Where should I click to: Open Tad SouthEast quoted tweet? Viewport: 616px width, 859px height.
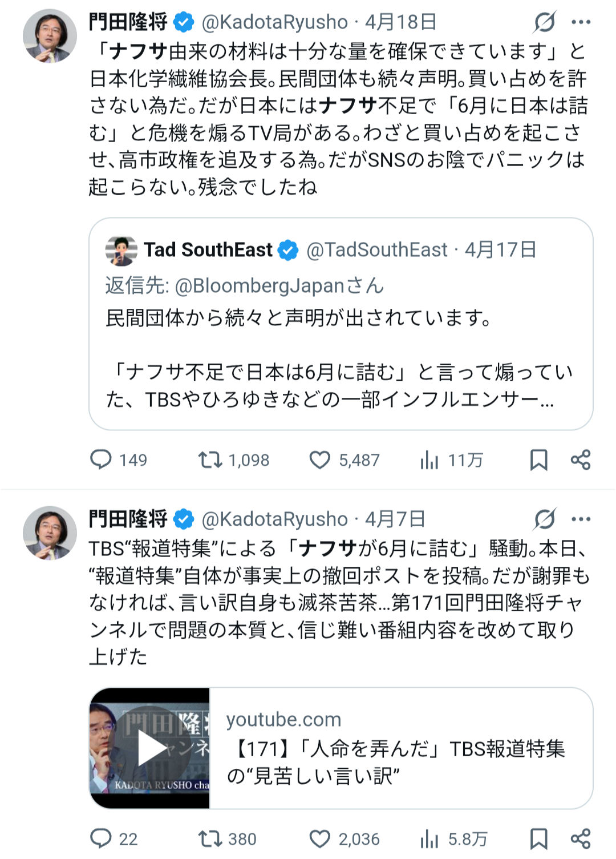[x=341, y=324]
